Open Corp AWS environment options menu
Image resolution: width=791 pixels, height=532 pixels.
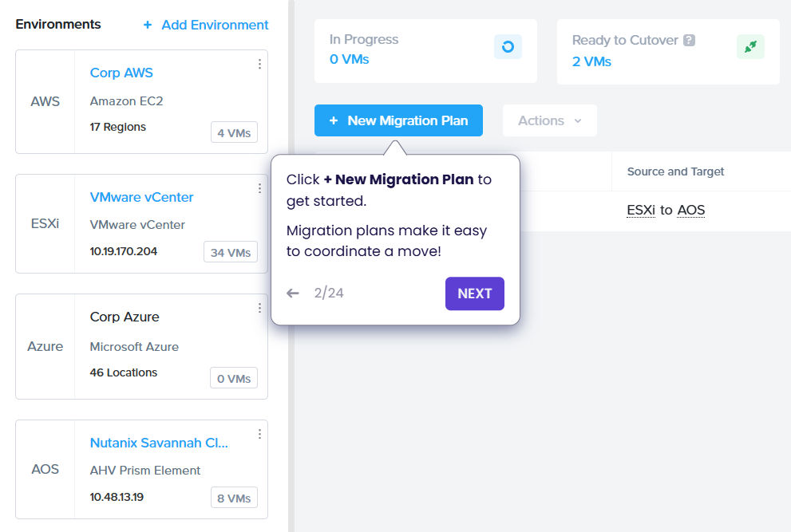[x=259, y=65]
